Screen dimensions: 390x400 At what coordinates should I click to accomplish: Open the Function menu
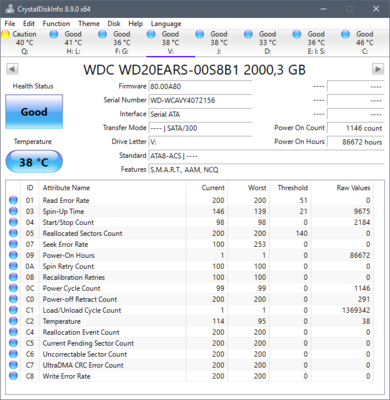[x=56, y=24]
